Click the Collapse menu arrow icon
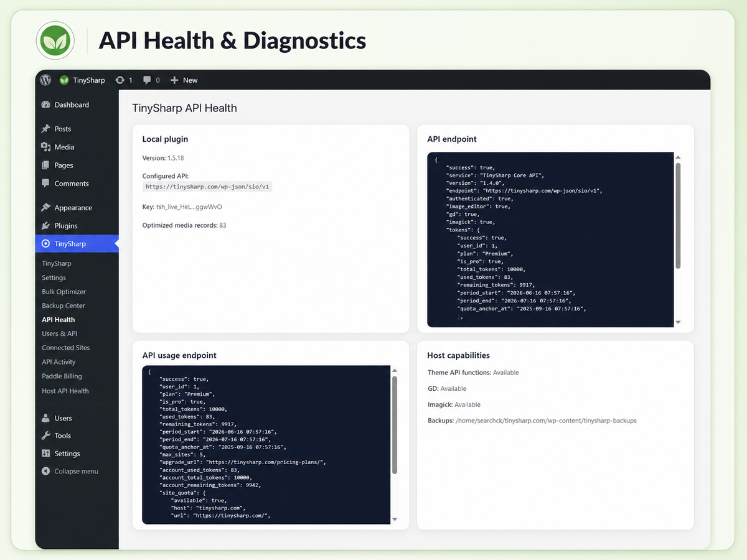The height and width of the screenshot is (560, 747). pyautogui.click(x=45, y=472)
